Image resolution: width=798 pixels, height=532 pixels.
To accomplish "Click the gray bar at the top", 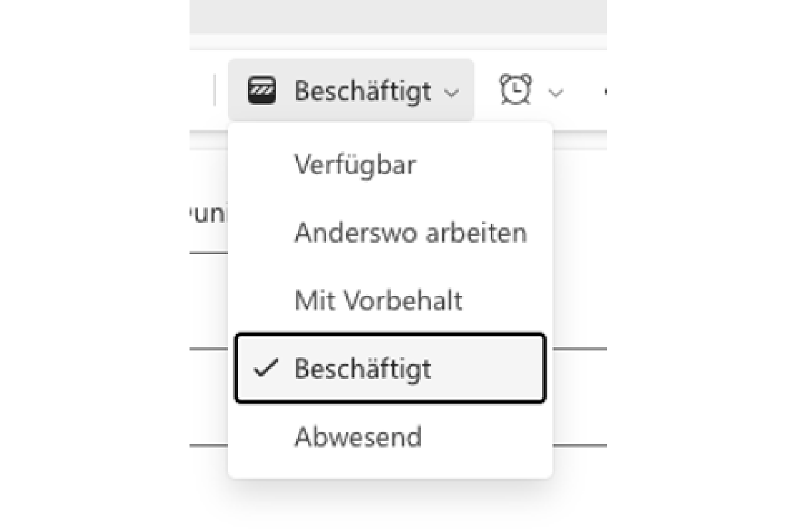I will tap(398, 16).
